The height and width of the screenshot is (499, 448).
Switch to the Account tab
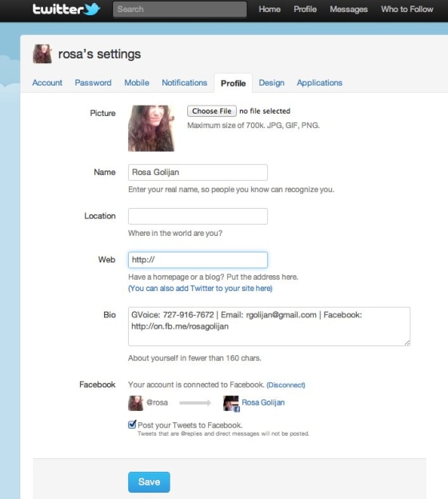point(47,82)
